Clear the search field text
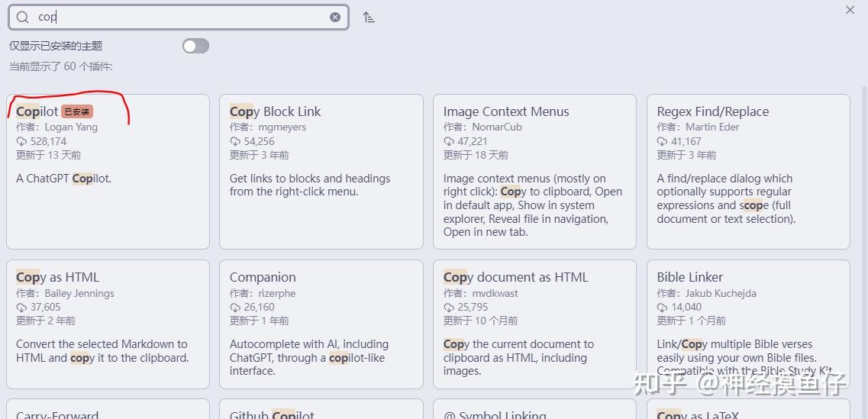The image size is (868, 419). tap(335, 18)
